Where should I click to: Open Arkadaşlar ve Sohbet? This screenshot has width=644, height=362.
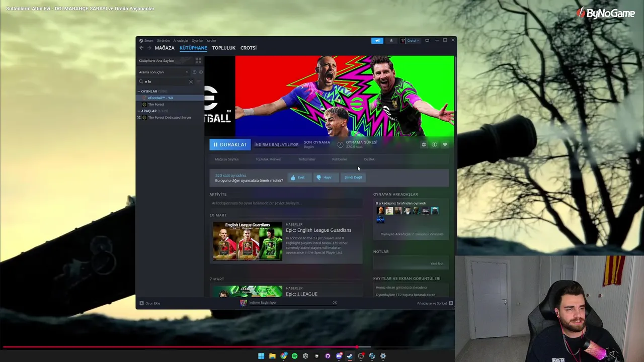click(x=435, y=303)
